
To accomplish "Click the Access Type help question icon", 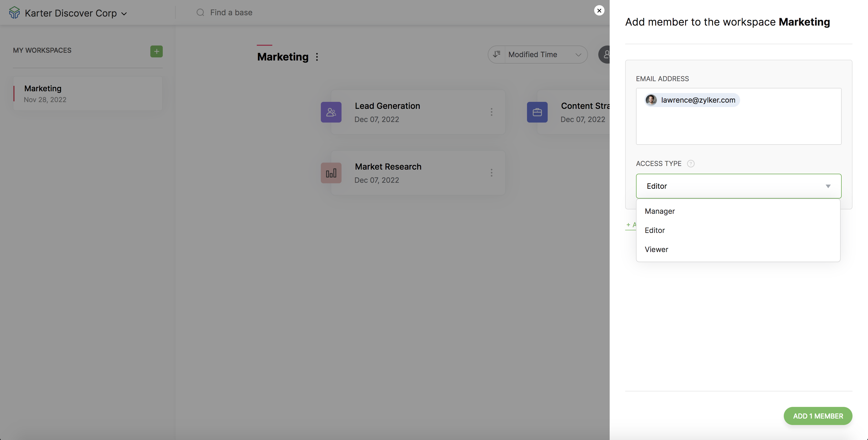I will tap(691, 164).
